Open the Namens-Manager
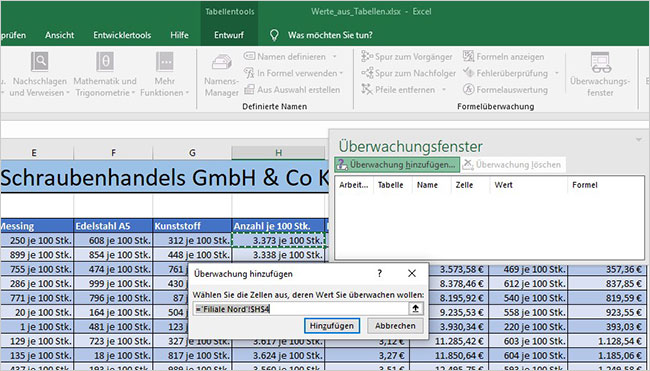The height and width of the screenshot is (371, 650). click(221, 75)
